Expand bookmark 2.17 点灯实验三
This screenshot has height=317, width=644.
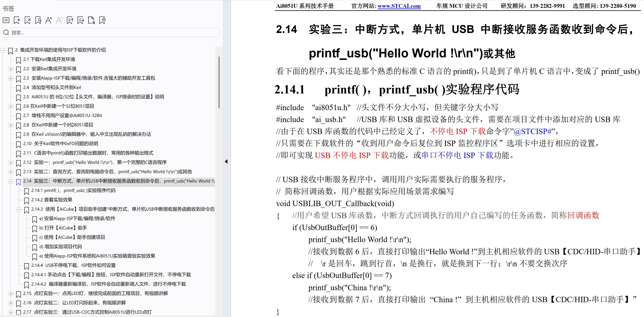(x=10, y=313)
